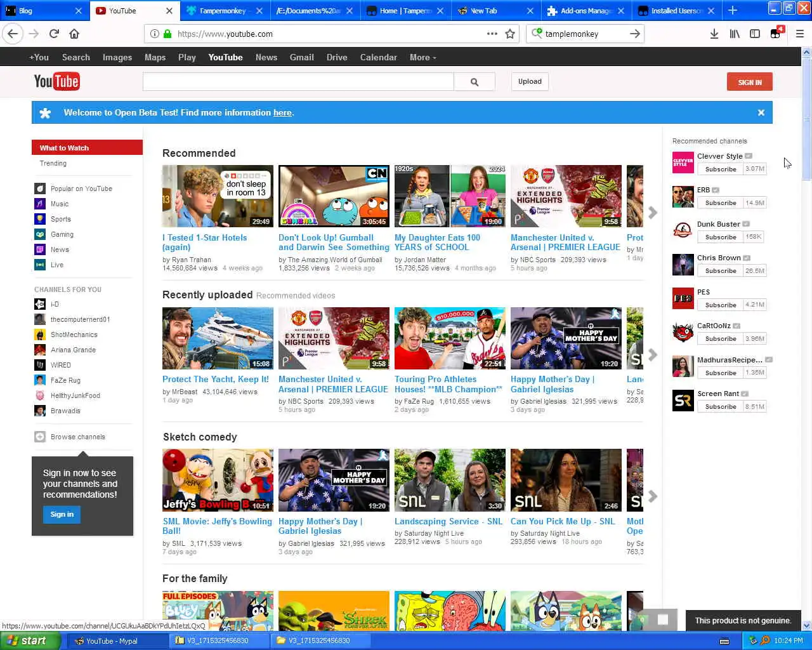Open Gmail in the Google bar
Image resolution: width=812 pixels, height=650 pixels.
pyautogui.click(x=302, y=57)
